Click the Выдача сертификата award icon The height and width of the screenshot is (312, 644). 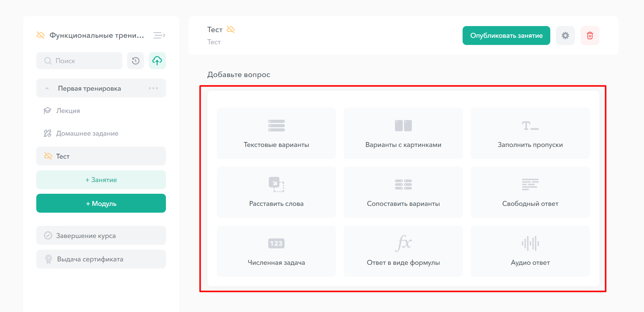pos(48,259)
